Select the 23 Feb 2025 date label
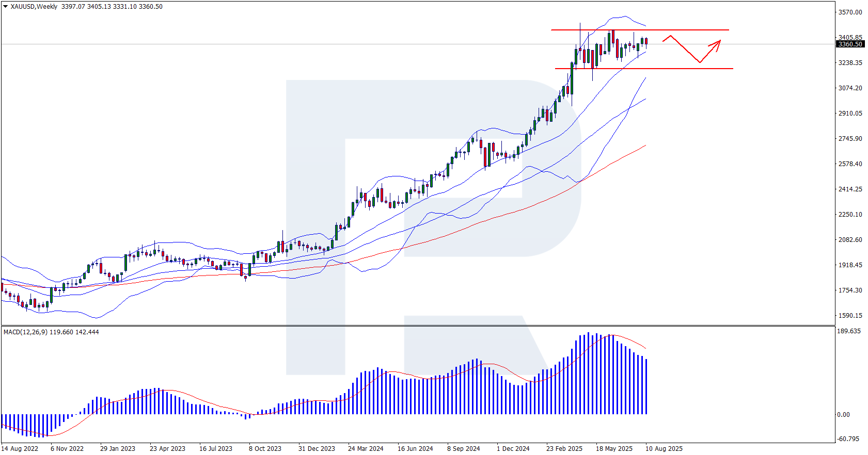This screenshot has width=868, height=455. (x=564, y=449)
